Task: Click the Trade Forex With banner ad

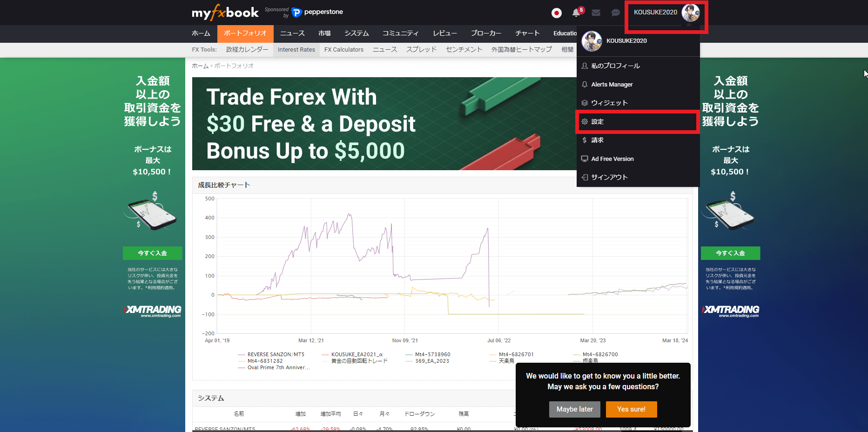Action: 384,124
